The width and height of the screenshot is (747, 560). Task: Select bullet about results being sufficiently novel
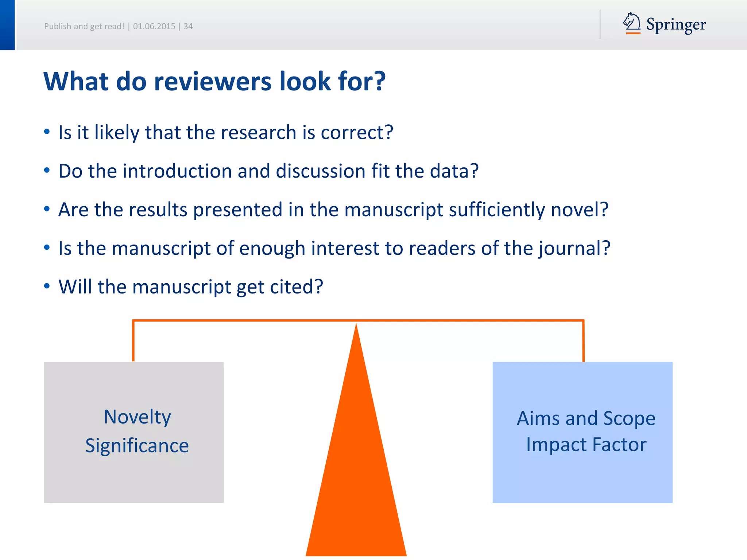point(333,210)
